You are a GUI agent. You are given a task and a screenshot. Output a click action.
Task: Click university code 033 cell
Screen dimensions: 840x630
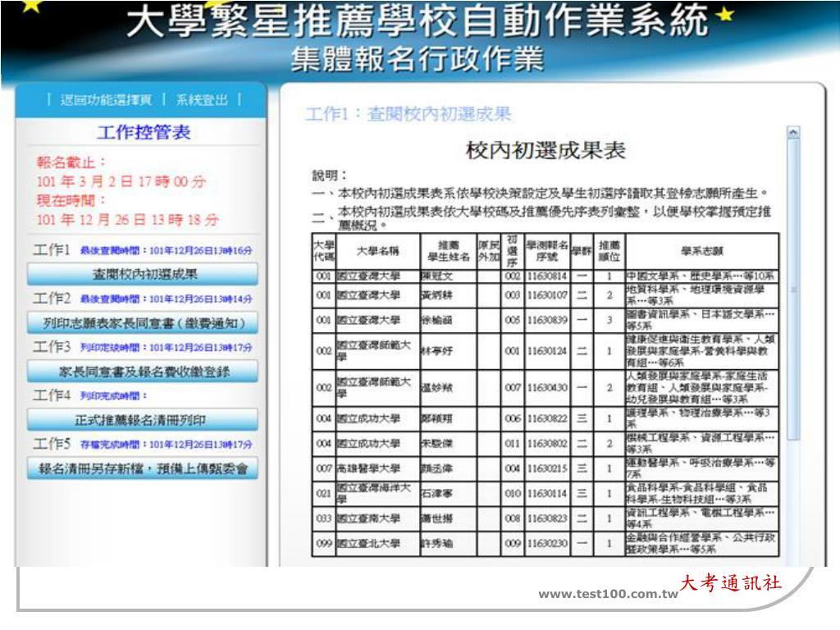coord(323,518)
